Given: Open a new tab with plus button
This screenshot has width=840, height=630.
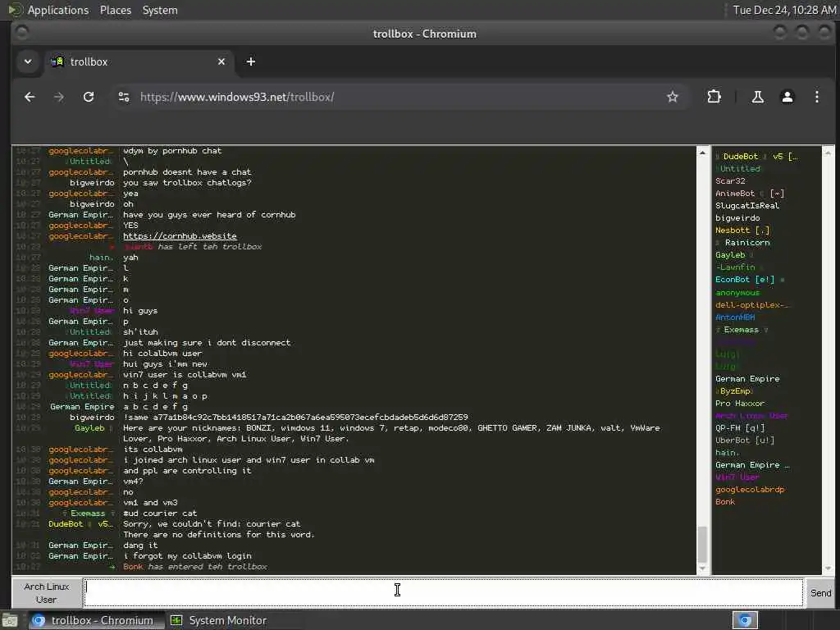Looking at the screenshot, I should coord(251,62).
